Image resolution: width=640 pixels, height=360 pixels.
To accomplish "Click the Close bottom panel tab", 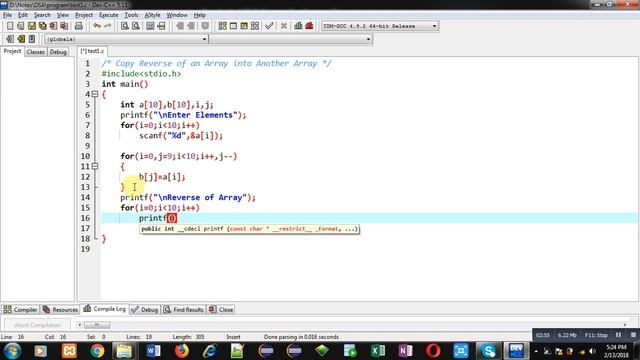I will 221,309.
